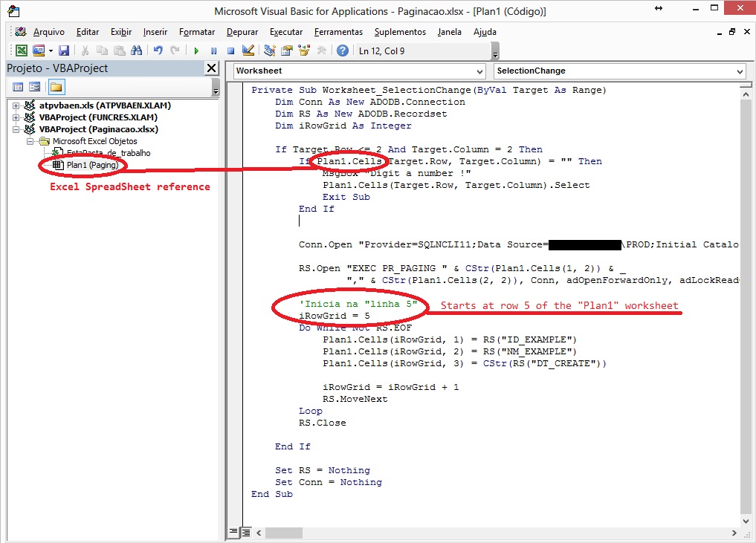The height and width of the screenshot is (543, 756).
Task: Click the Copy toolbar icon
Action: [x=103, y=51]
